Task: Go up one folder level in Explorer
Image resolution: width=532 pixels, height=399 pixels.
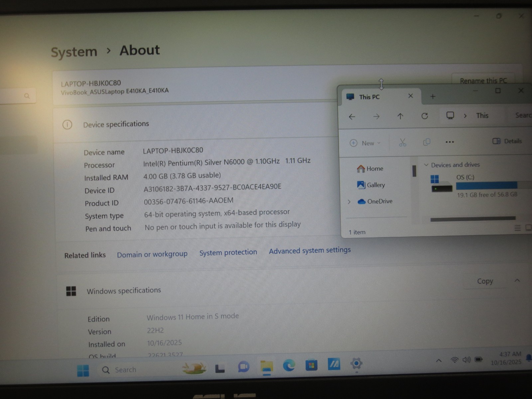Action: pos(400,116)
